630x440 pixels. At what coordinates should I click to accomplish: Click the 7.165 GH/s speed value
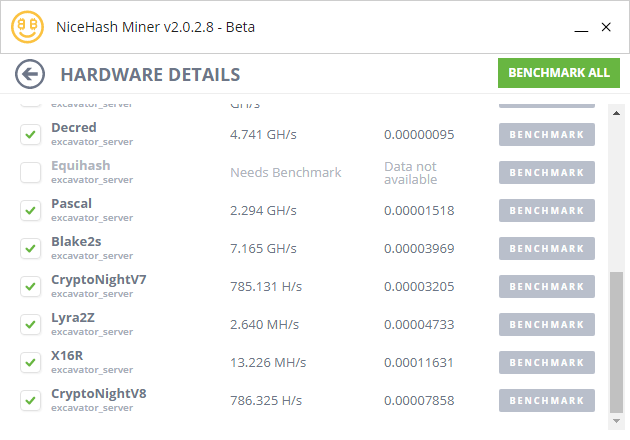click(263, 249)
